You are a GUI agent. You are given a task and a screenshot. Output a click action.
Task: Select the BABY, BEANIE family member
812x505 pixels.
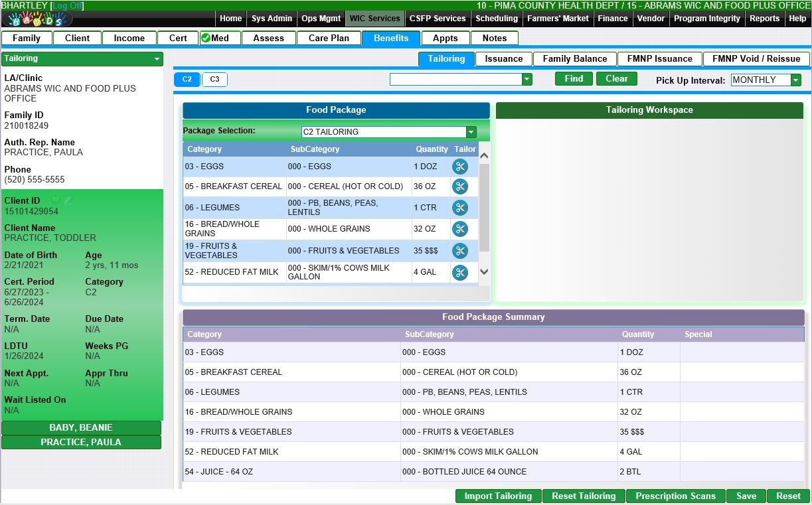81,428
